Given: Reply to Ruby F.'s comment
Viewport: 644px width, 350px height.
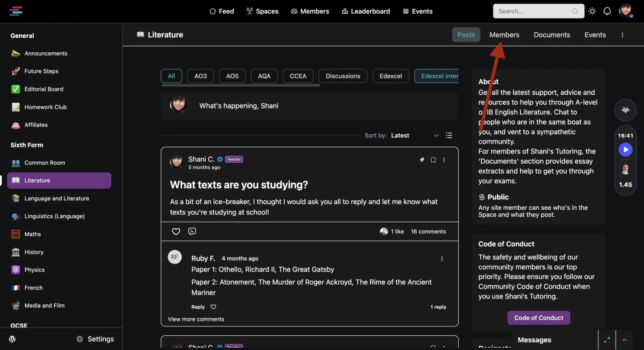Looking at the screenshot, I should [x=198, y=307].
